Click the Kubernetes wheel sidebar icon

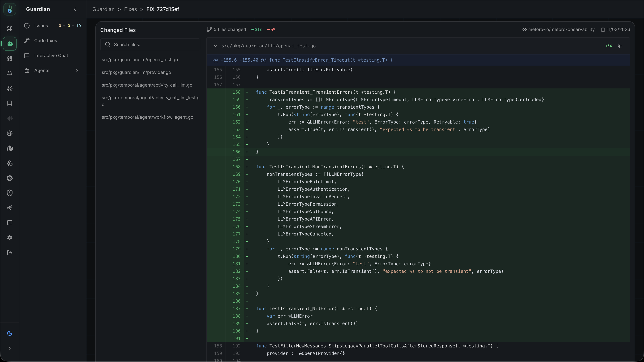[10, 178]
